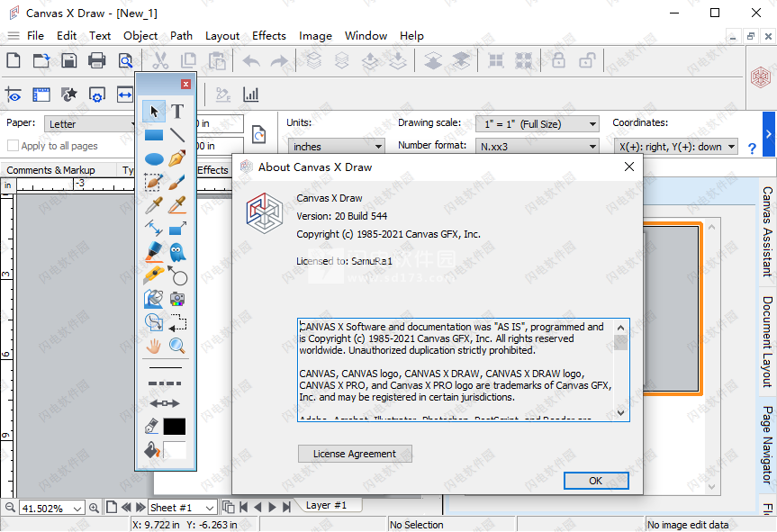Click the zoom in magnifier in the bottom bar

click(x=94, y=507)
